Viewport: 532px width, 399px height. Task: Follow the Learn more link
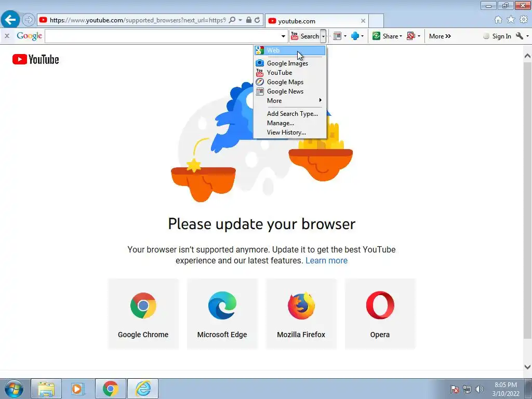tap(326, 261)
